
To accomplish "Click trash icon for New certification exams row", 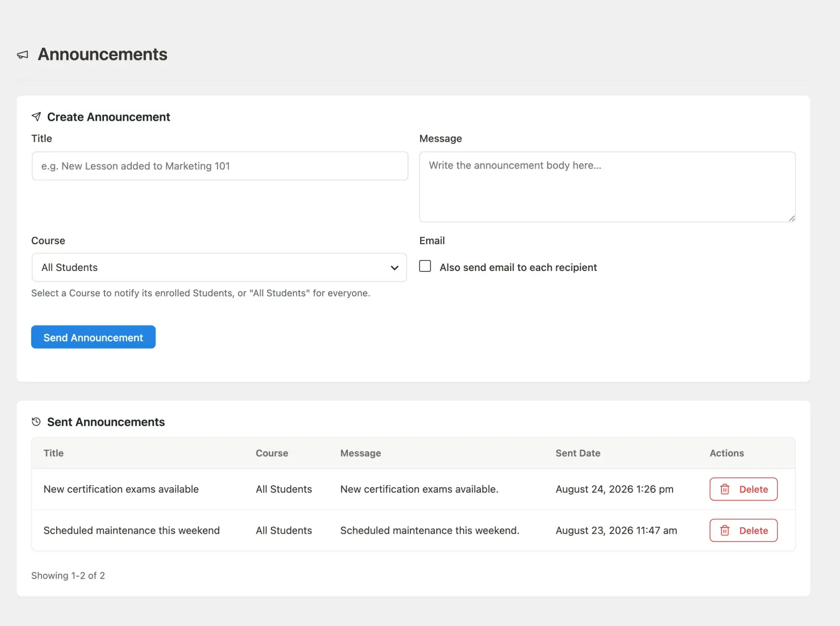I will pyautogui.click(x=725, y=489).
